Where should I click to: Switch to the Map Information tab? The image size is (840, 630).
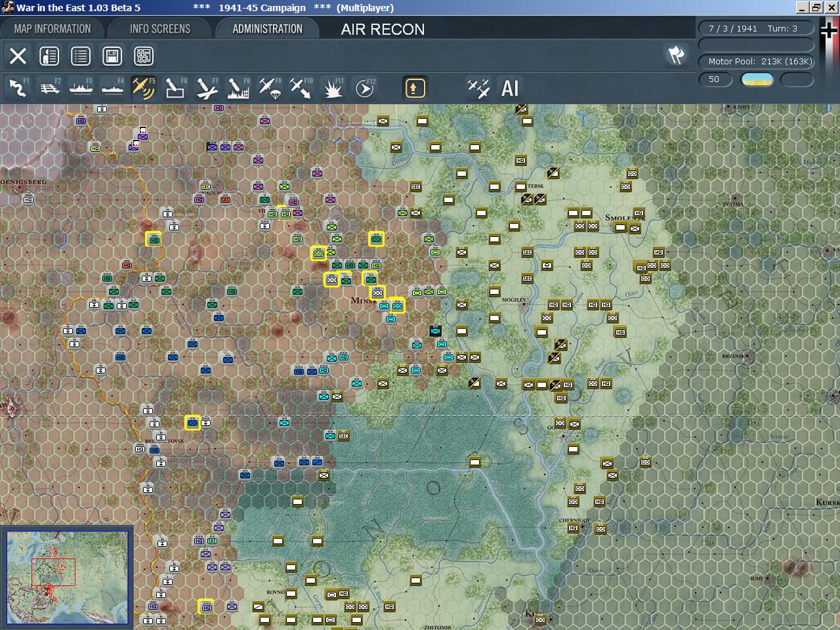52,29
